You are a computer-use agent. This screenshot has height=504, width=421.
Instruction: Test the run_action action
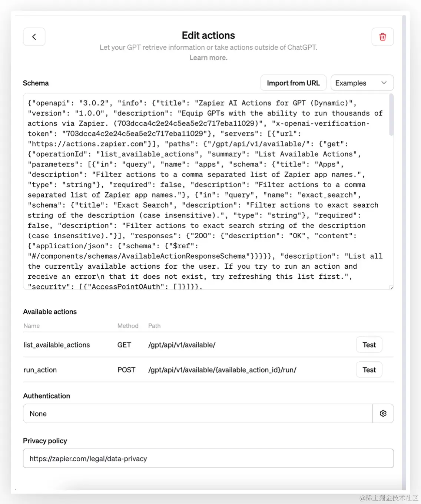[369, 370]
